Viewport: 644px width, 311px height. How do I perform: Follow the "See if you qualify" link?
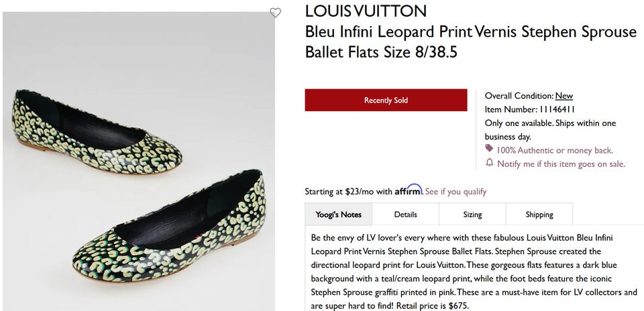click(x=455, y=192)
